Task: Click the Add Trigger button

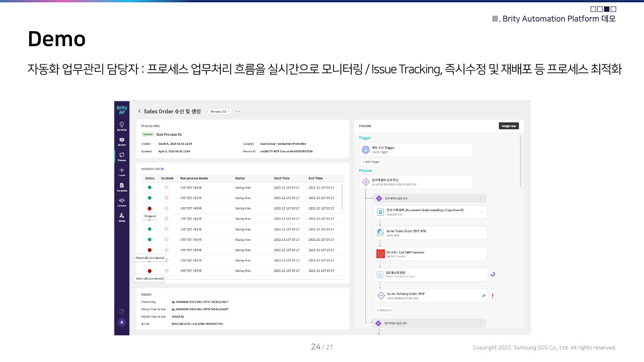Action: pos(371,162)
